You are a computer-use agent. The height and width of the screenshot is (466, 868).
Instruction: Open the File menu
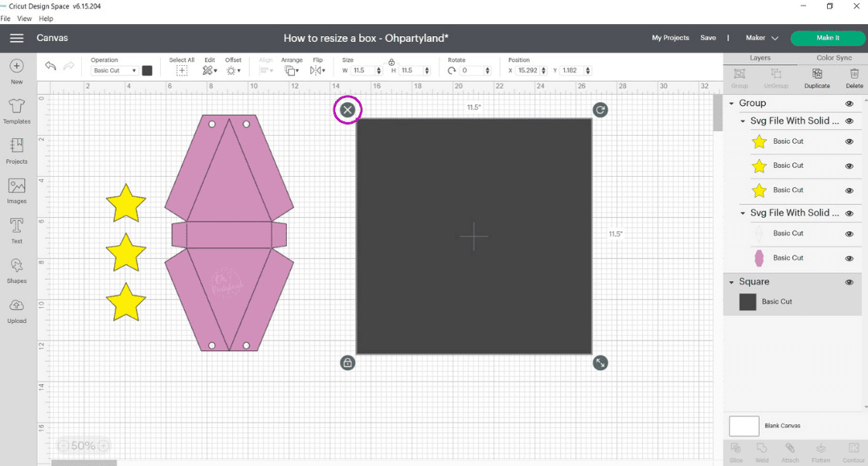pyautogui.click(x=6, y=18)
